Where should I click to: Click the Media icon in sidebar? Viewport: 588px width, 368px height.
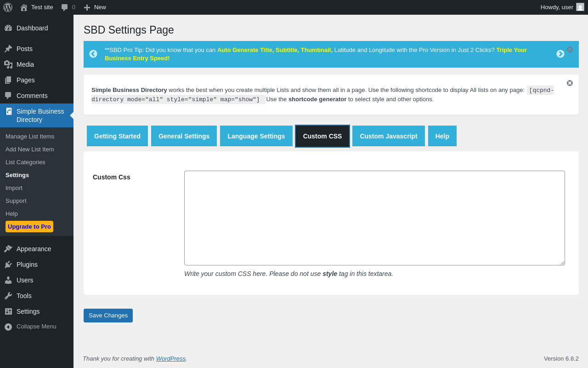[x=8, y=64]
